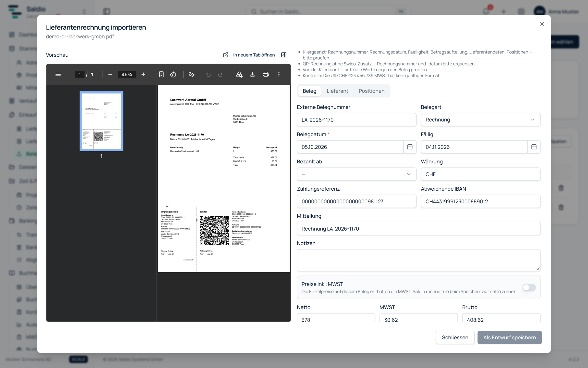Screen dimensions: 588x368
Task: Click the redo arrow in PDF toolbar
Action: (220, 74)
